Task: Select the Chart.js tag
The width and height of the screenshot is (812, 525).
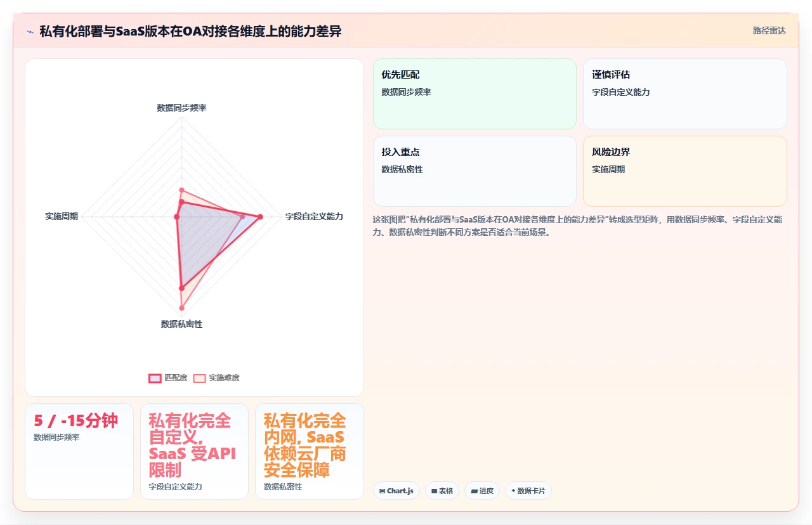Action: coord(396,491)
